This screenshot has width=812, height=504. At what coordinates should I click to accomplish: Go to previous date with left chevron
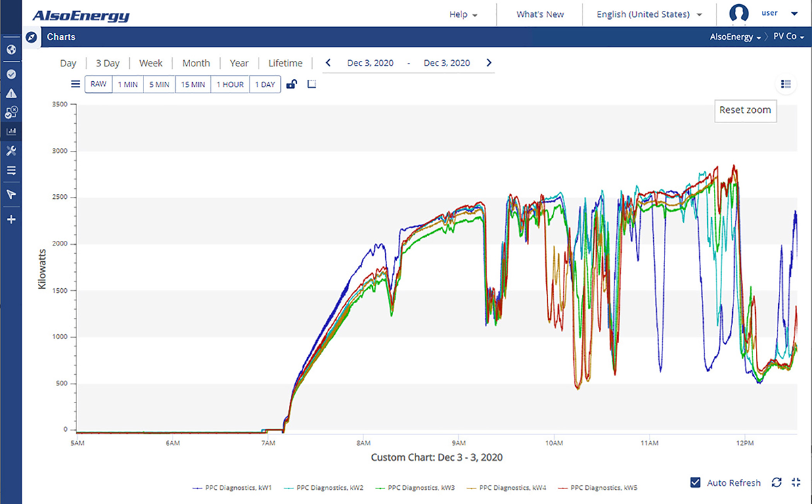click(328, 63)
